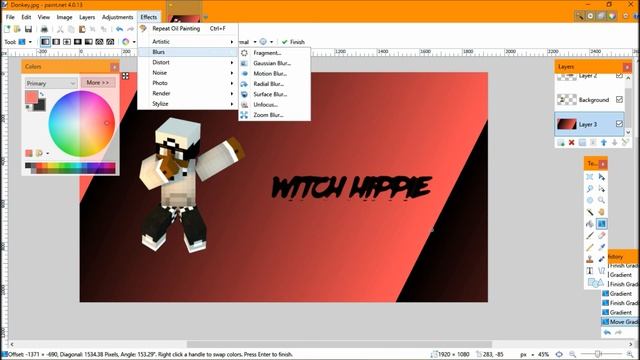
Task: Close the Colors panel
Action: coord(114,67)
